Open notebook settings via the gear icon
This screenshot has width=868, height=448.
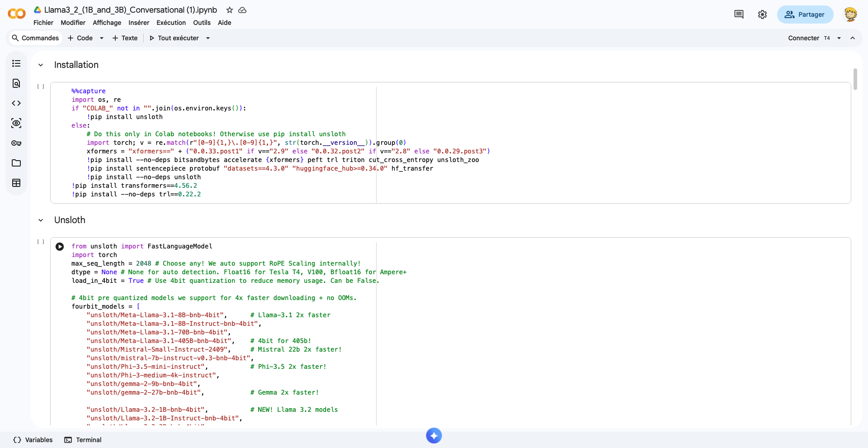(762, 14)
